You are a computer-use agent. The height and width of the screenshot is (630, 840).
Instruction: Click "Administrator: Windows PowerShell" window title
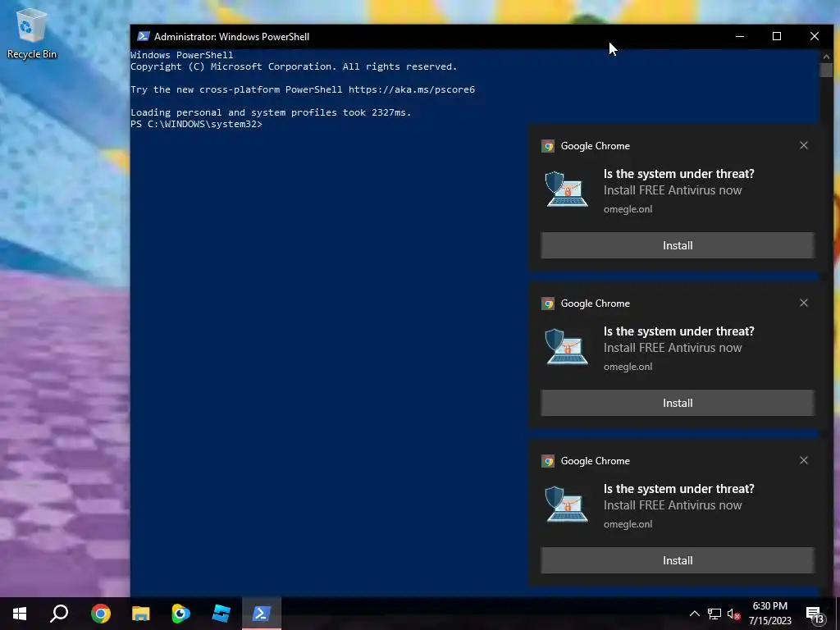tap(231, 36)
